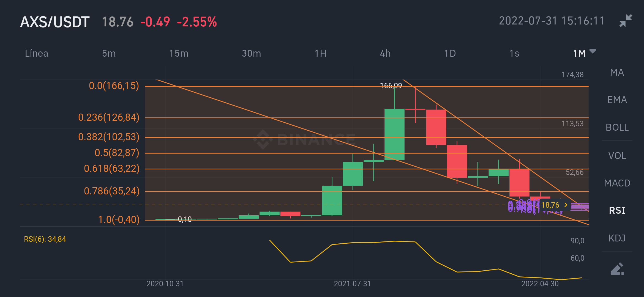
Task: Expand the 1M interval dropdown arrow
Action: (593, 51)
